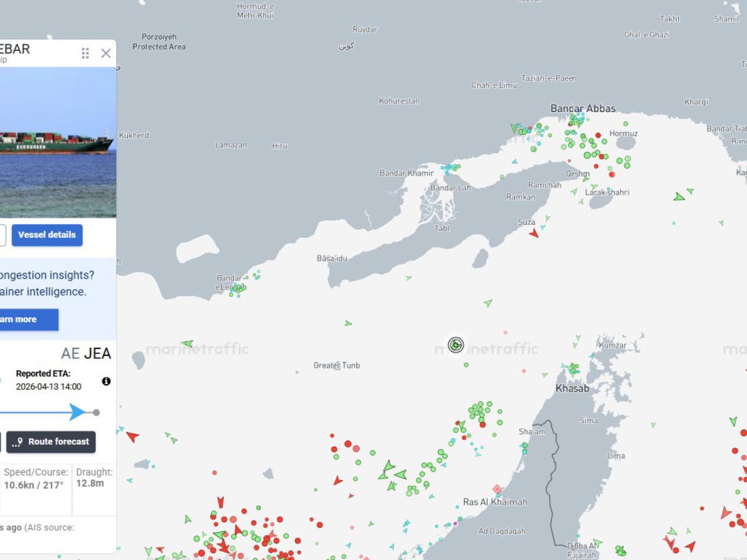Screen dimensions: 747x560
Task: Click info icon beside Reported ETA
Action: pos(106,381)
